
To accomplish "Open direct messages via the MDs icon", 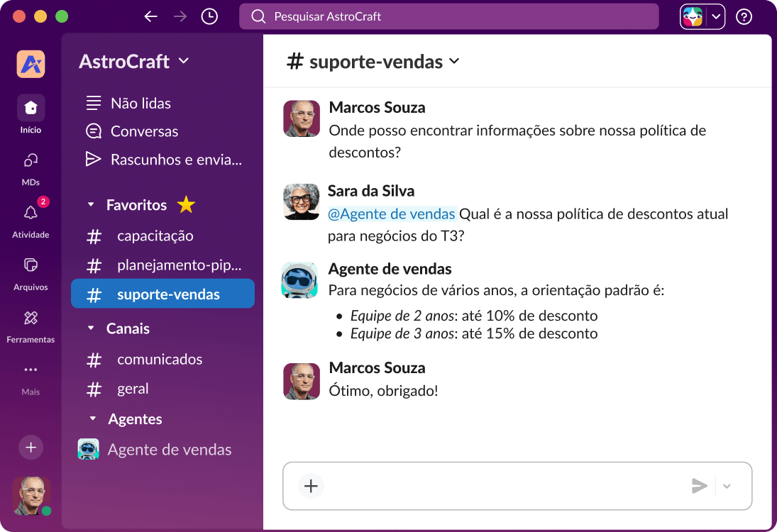I will 30,162.
